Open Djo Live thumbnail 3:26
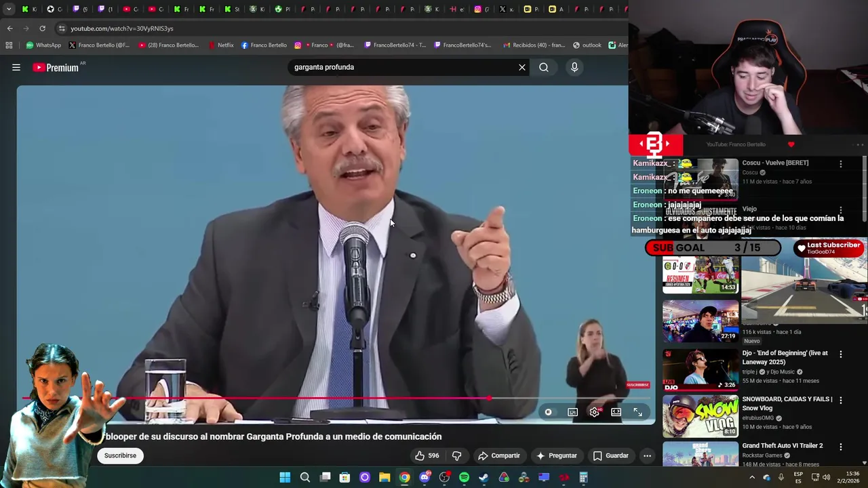This screenshot has width=868, height=488. point(701,370)
